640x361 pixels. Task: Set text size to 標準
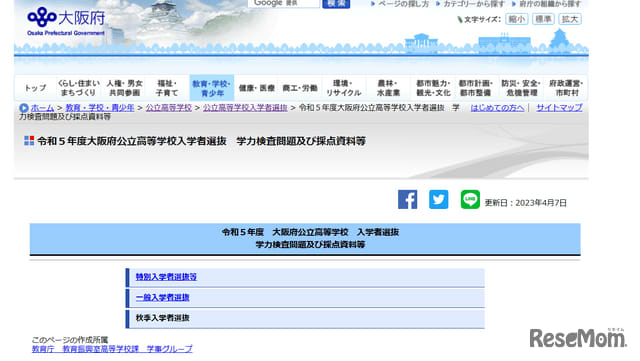coord(543,19)
